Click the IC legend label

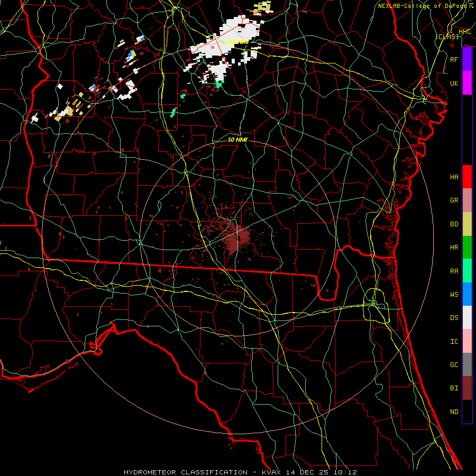click(454, 341)
